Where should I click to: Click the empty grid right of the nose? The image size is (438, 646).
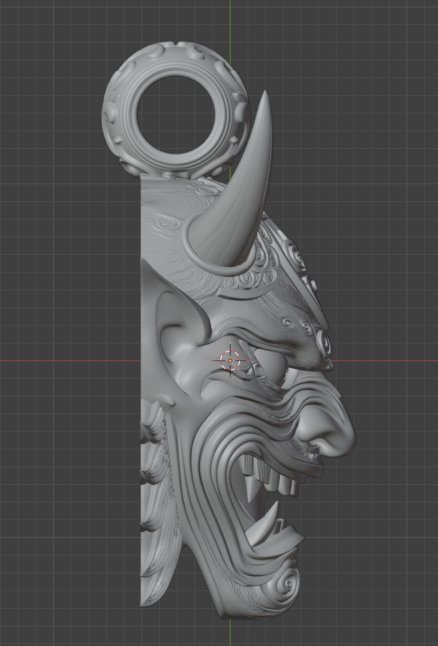[391, 437]
